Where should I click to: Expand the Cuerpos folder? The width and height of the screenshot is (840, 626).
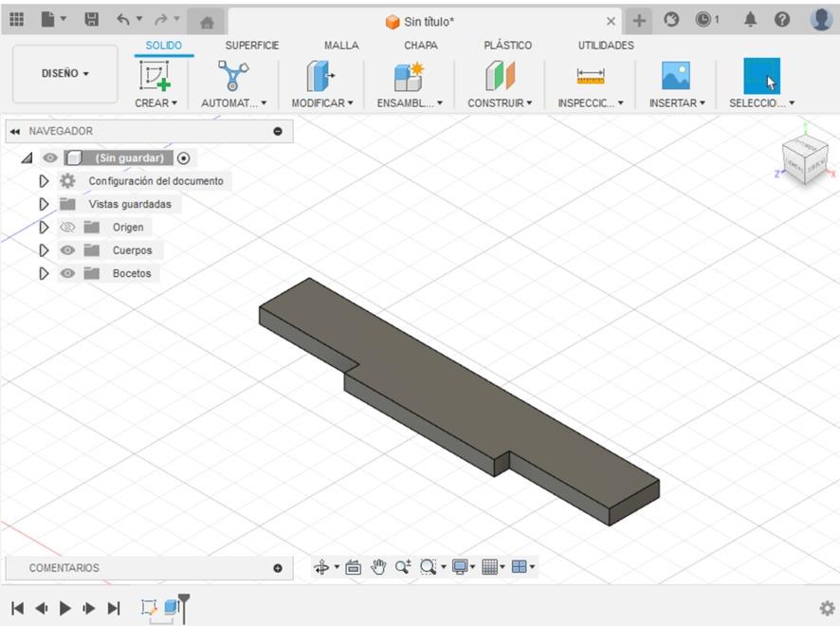(44, 250)
